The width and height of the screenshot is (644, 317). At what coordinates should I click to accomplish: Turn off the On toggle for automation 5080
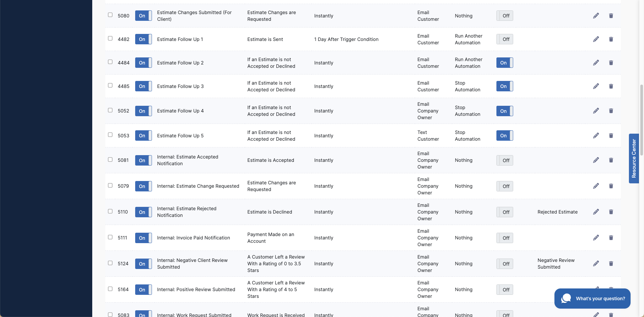pyautogui.click(x=144, y=16)
